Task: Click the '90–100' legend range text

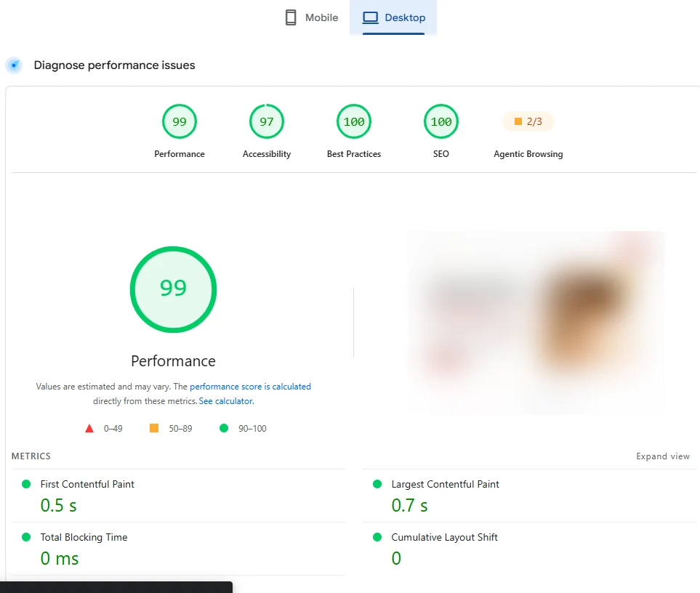Action: coord(252,428)
